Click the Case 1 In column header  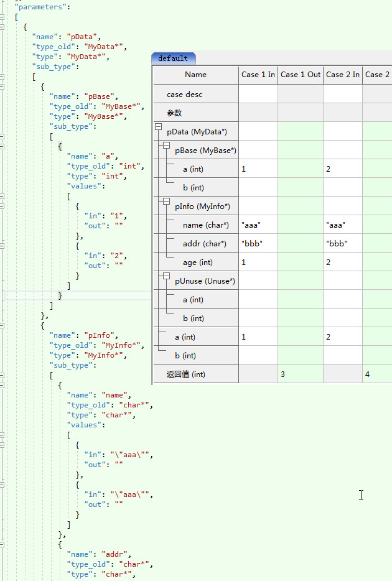(258, 75)
